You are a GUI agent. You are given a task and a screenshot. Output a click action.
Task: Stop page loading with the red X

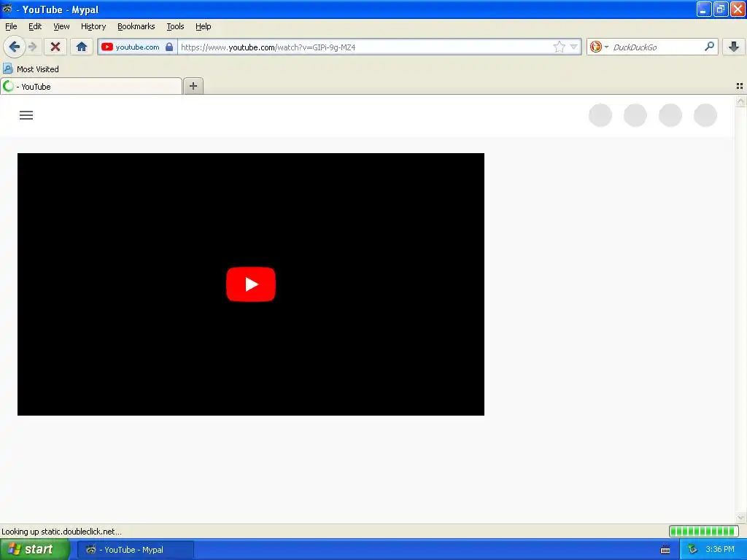point(55,47)
